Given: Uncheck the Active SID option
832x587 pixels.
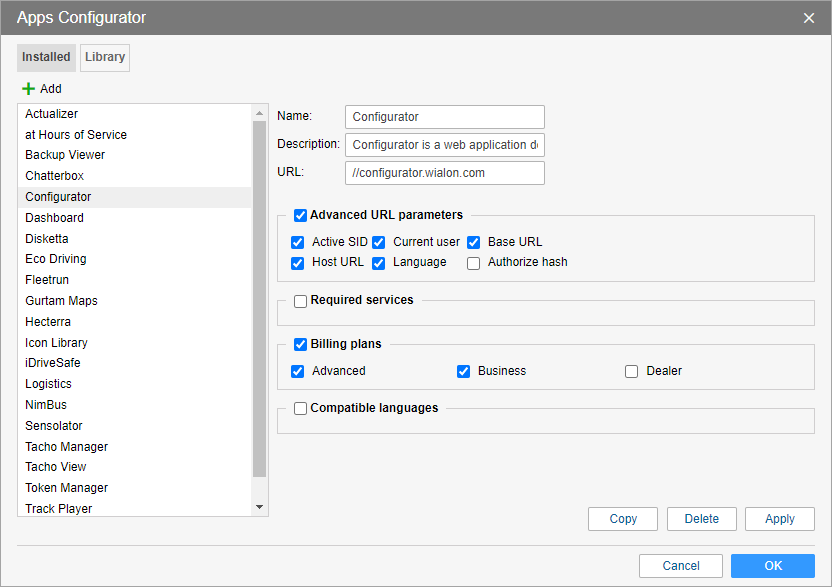Looking at the screenshot, I should coord(298,243).
